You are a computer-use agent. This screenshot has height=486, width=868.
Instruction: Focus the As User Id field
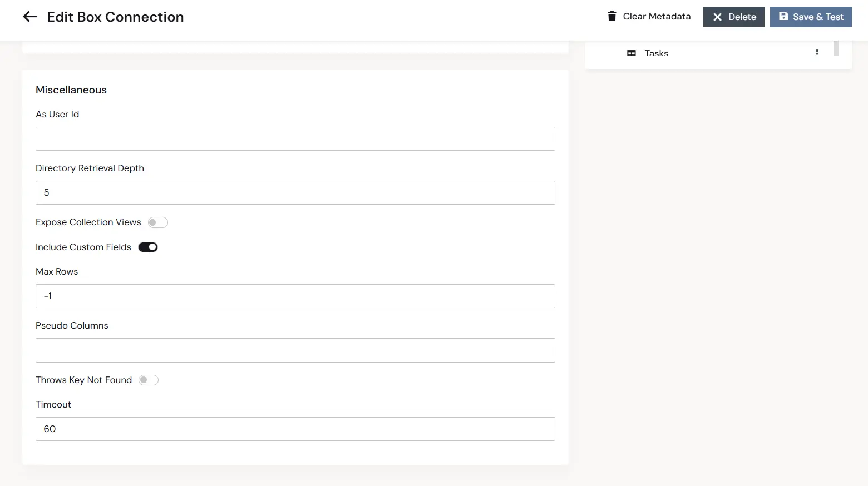point(295,138)
